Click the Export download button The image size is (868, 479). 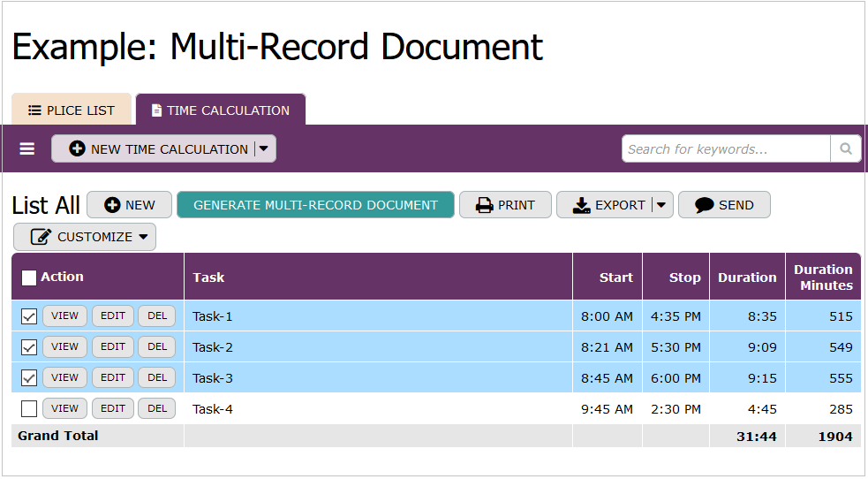(x=608, y=205)
